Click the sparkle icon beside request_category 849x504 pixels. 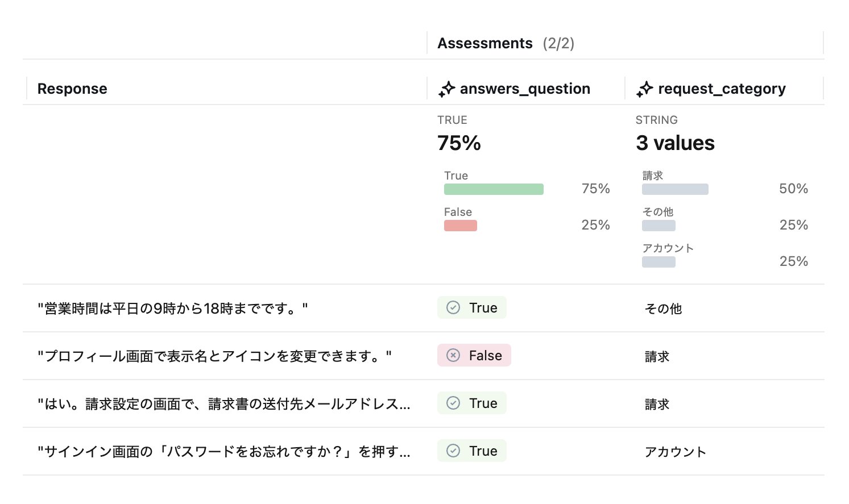click(645, 89)
